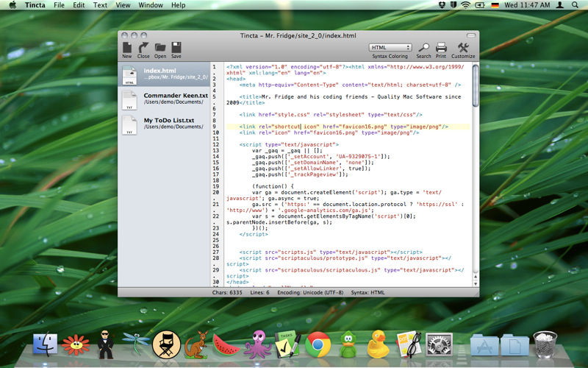Click the Commander Keen.txt file icon
The width and height of the screenshot is (588, 368).
[129, 100]
